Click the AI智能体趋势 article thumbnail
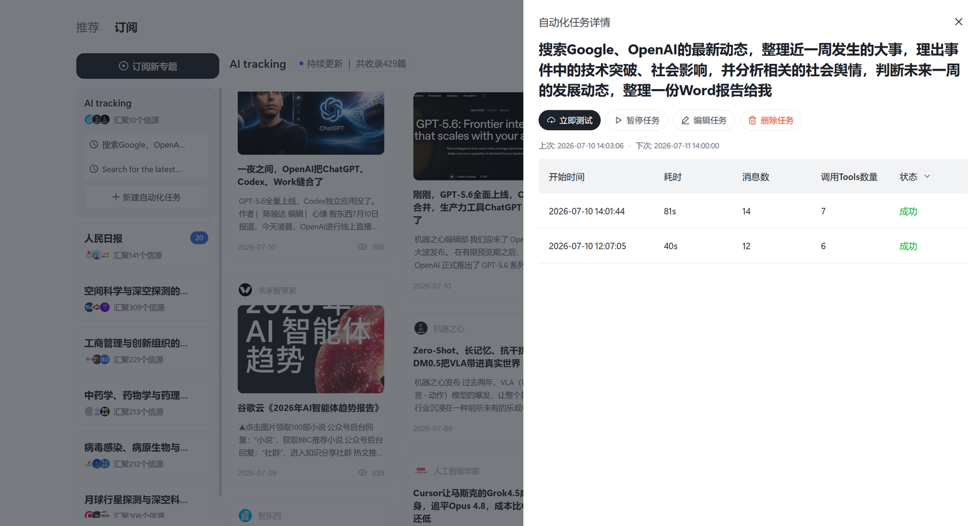This screenshot has width=980, height=526. click(x=311, y=349)
